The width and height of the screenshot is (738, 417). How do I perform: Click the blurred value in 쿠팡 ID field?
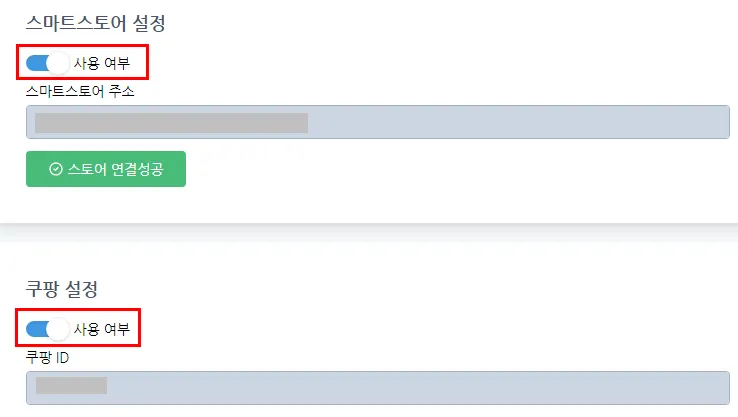tap(70, 386)
